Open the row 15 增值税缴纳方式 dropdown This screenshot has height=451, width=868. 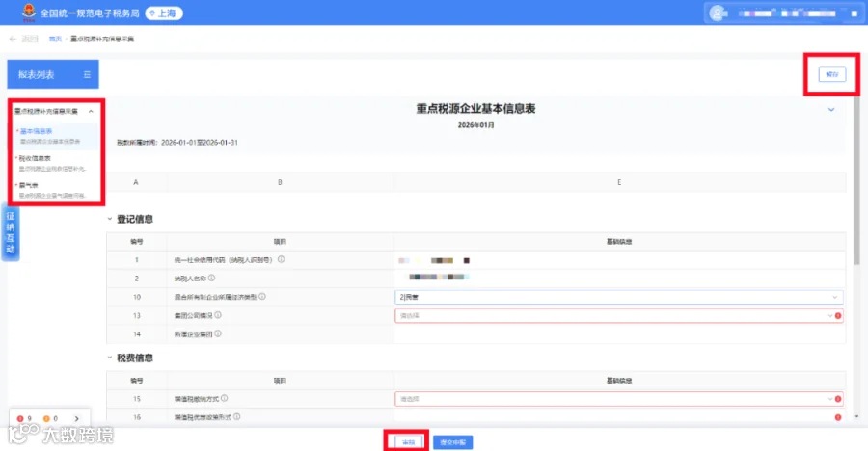(619, 398)
